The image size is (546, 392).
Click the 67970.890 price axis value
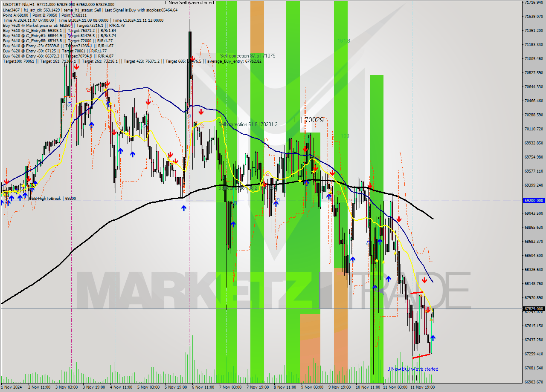pyautogui.click(x=534, y=298)
